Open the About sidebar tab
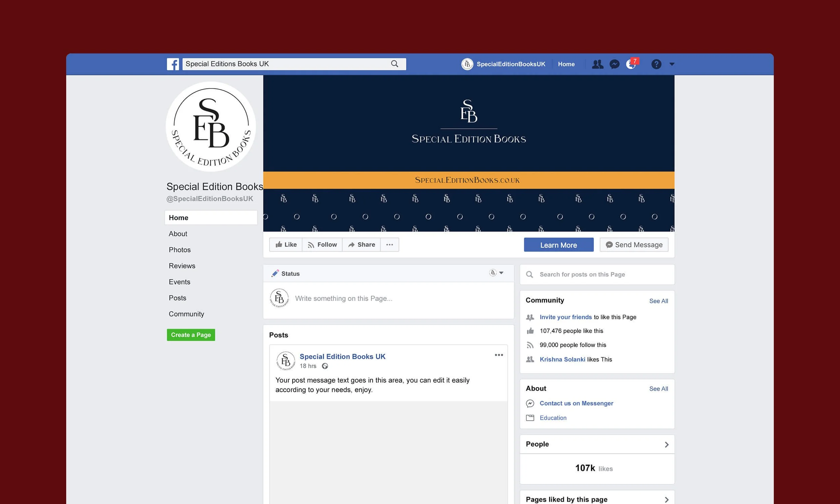Screen dimensions: 840x504 (178, 234)
